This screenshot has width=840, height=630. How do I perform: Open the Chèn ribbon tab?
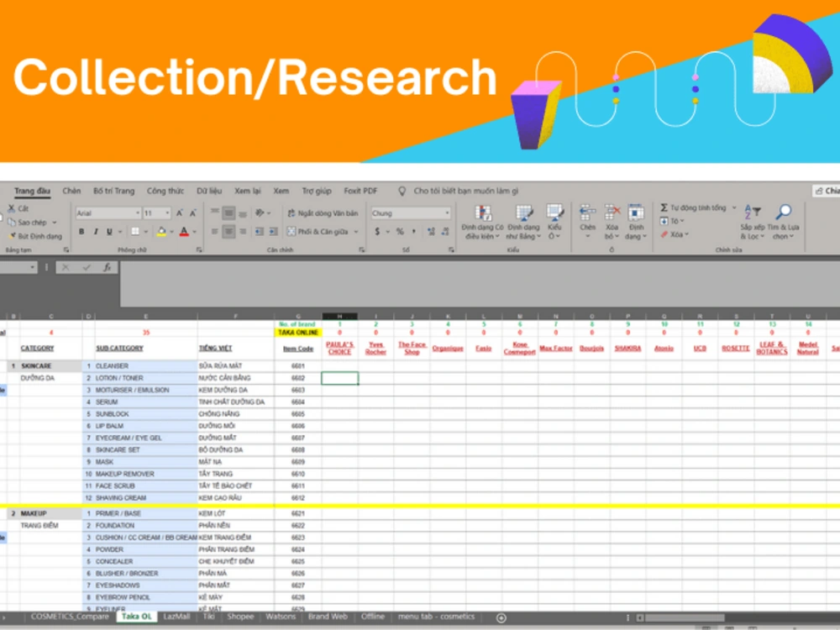(x=71, y=191)
